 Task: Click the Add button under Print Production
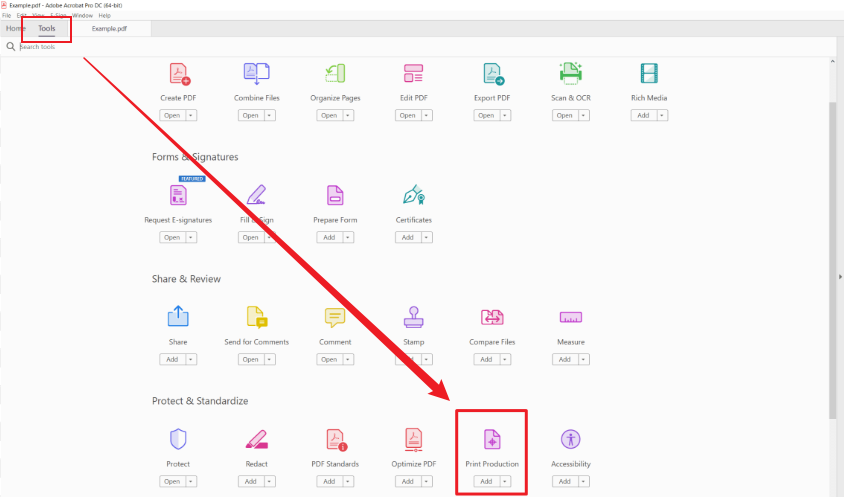tap(487, 481)
